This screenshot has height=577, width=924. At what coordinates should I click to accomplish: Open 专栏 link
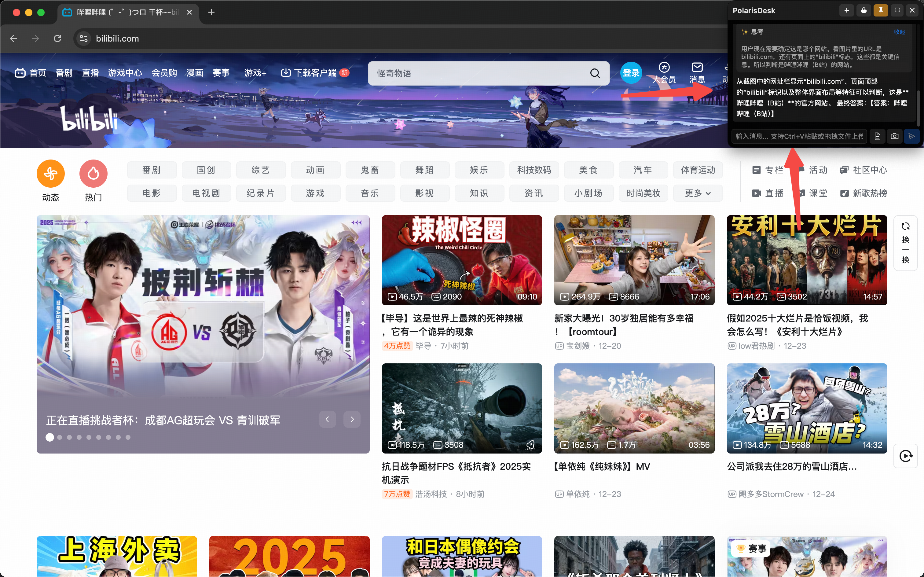[768, 170]
